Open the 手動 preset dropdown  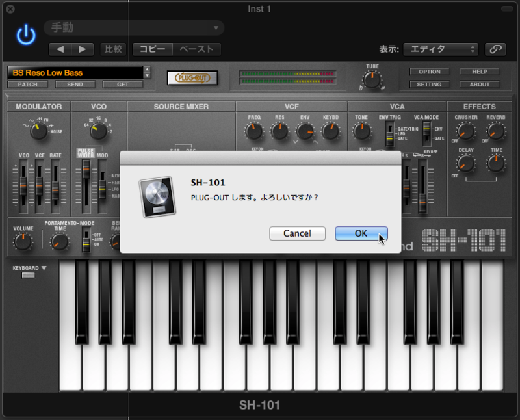pyautogui.click(x=134, y=27)
